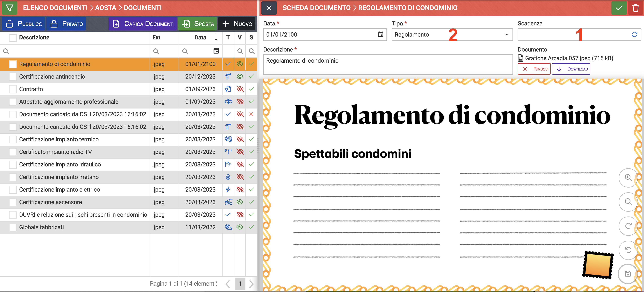
Task: Zoom out on the document preview
Action: (628, 202)
